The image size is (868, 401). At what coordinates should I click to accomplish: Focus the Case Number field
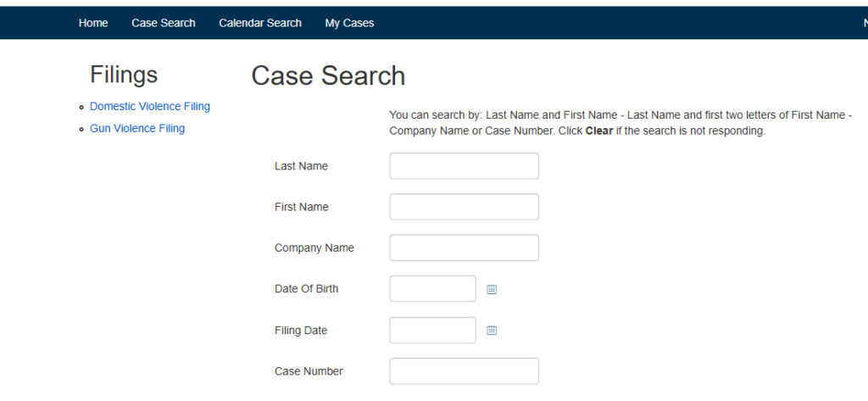(x=464, y=371)
